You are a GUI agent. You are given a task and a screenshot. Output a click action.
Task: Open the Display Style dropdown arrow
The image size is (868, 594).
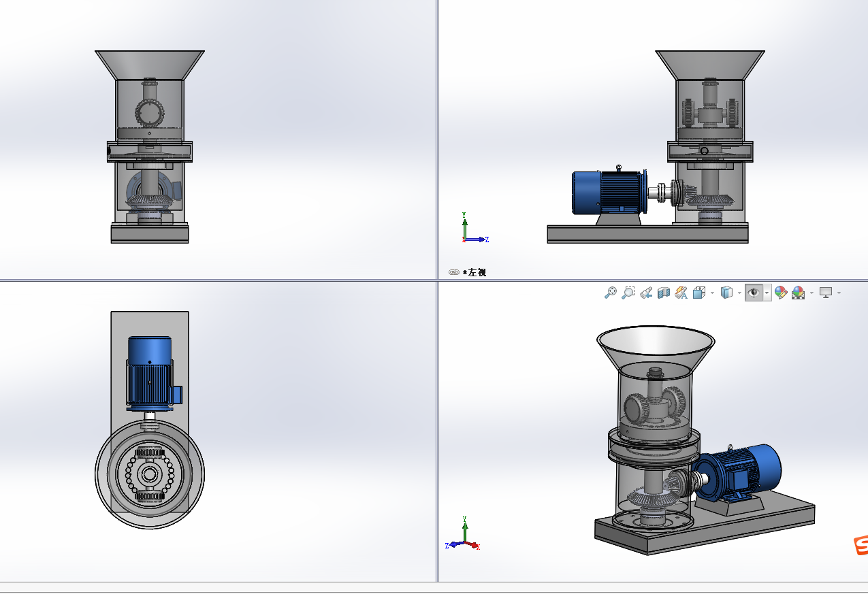pos(740,293)
